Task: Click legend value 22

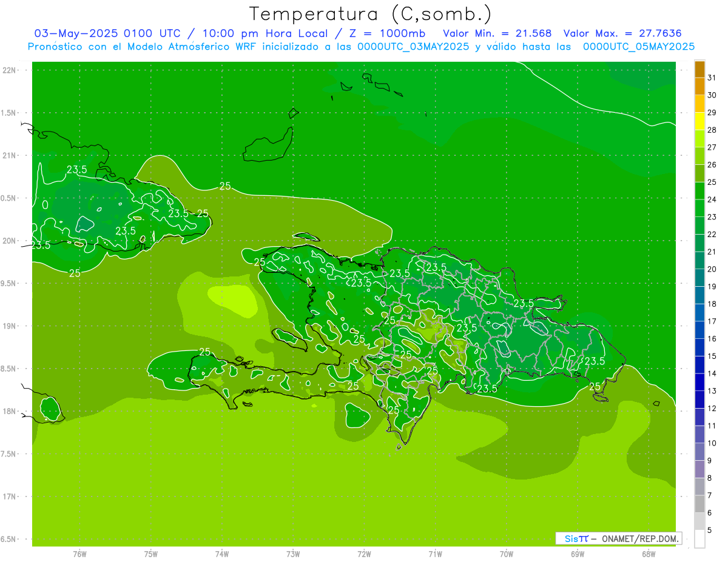Action: tap(712, 234)
